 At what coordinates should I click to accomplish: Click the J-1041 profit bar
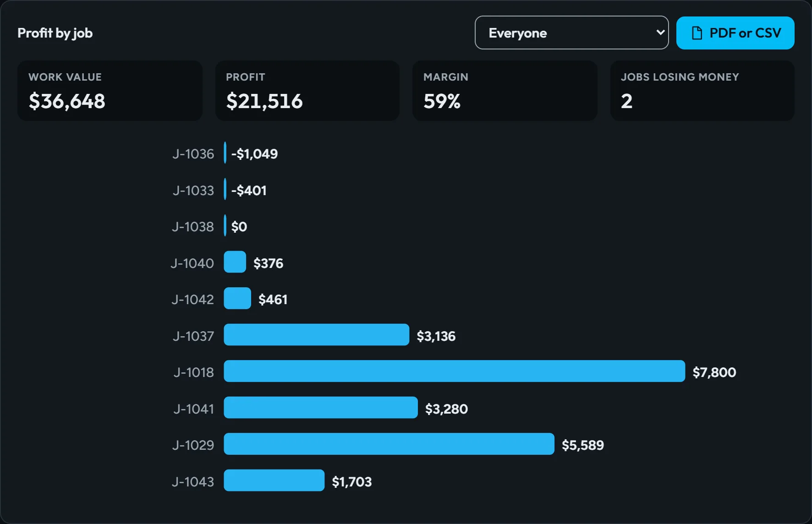click(321, 407)
